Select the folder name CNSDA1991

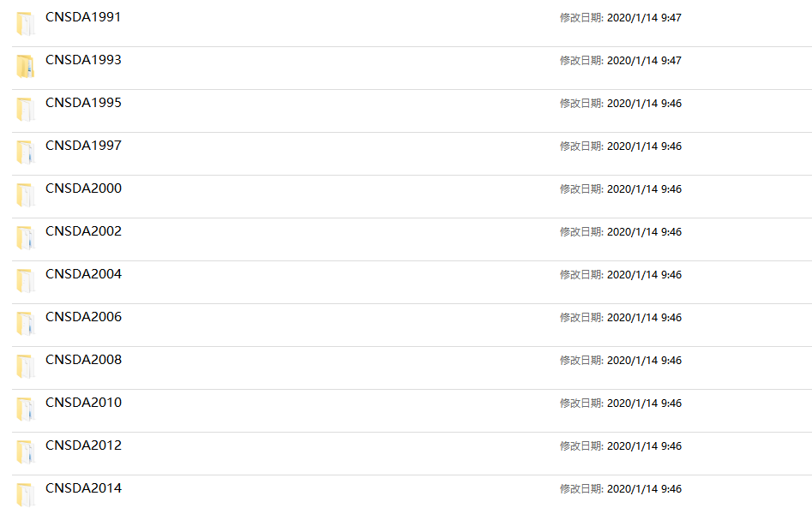[x=83, y=17]
